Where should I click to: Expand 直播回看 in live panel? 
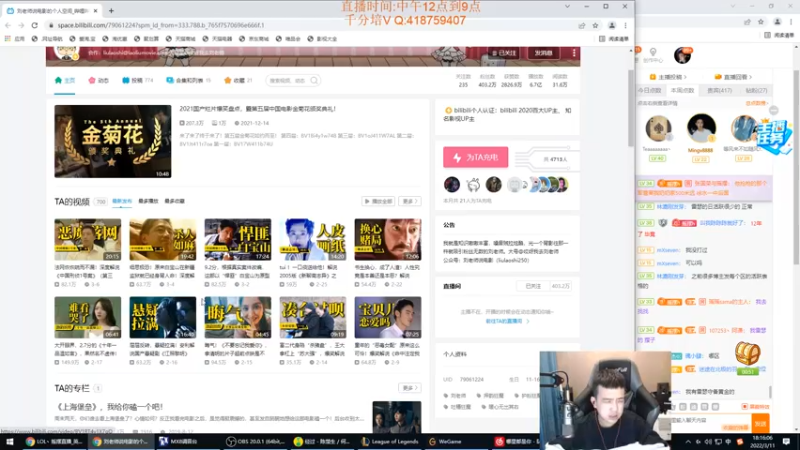[x=733, y=77]
